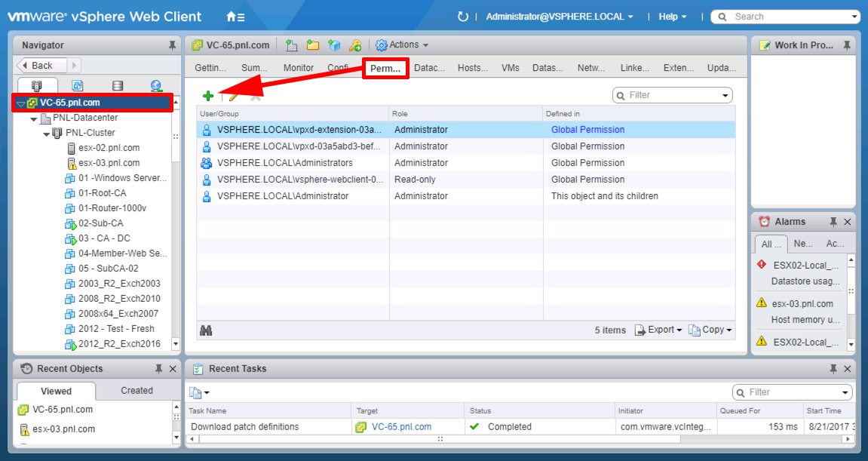
Task: Pin the Work In Progress panel
Action: (847, 45)
